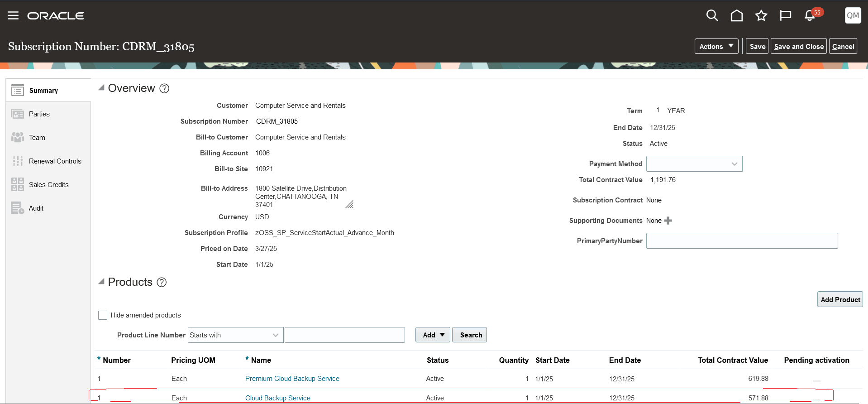
Task: Sort by End Date column header
Action: [625, 360]
